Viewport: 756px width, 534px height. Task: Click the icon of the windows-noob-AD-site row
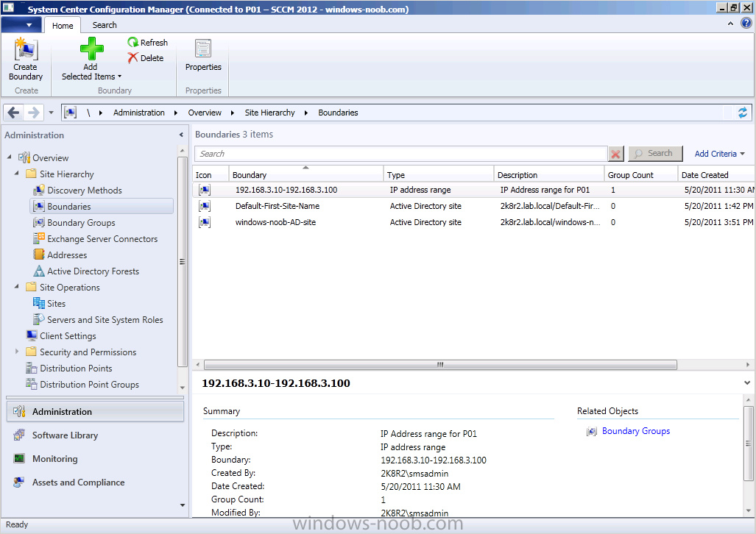[x=205, y=222]
